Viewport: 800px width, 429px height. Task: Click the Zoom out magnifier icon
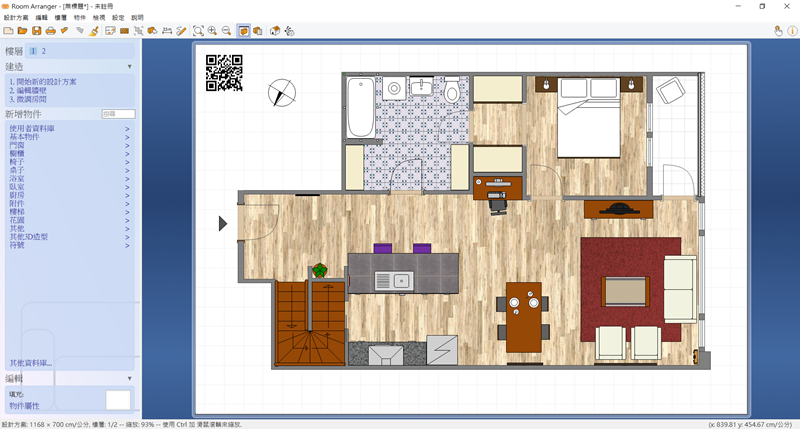[227, 31]
